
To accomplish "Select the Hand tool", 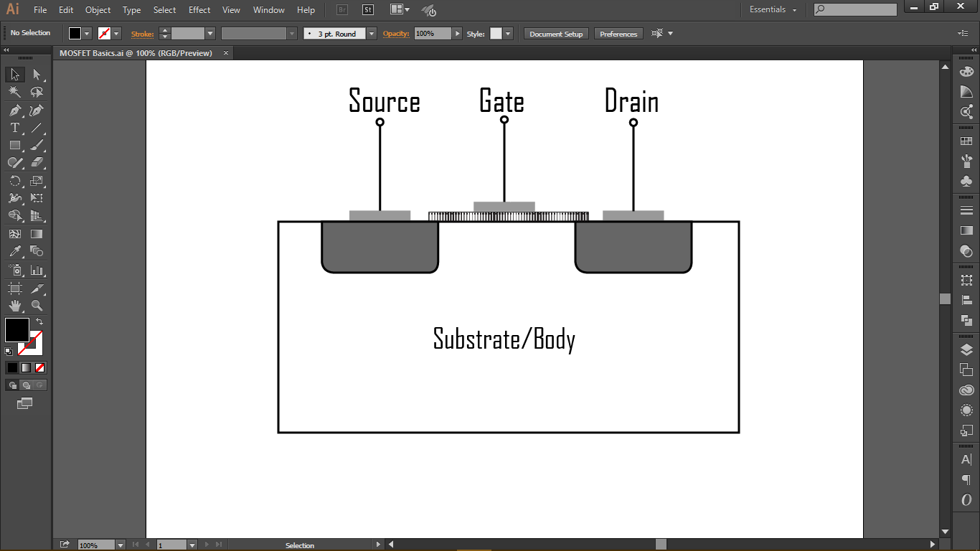I will pos(15,306).
